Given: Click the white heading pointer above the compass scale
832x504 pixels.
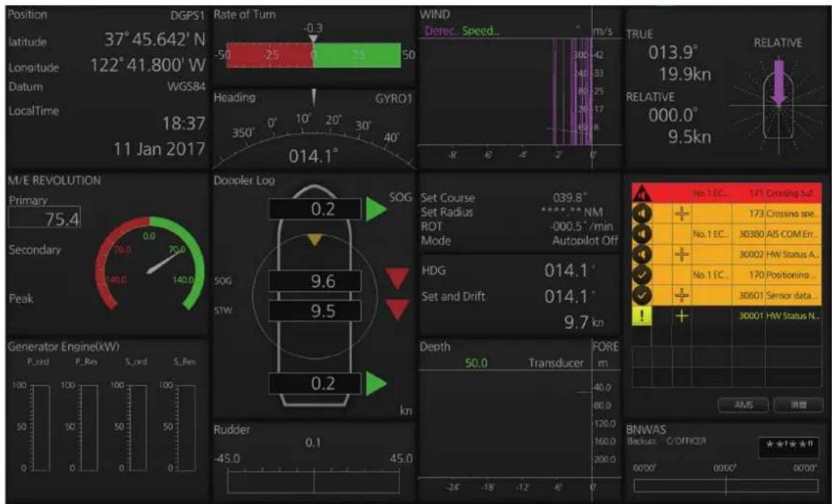Looking at the screenshot, I should coord(313,97).
